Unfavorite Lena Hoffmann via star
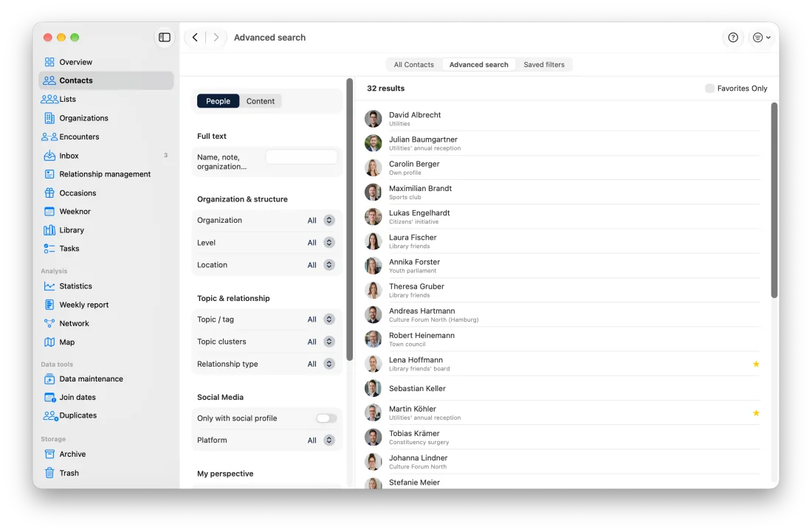 (x=756, y=365)
